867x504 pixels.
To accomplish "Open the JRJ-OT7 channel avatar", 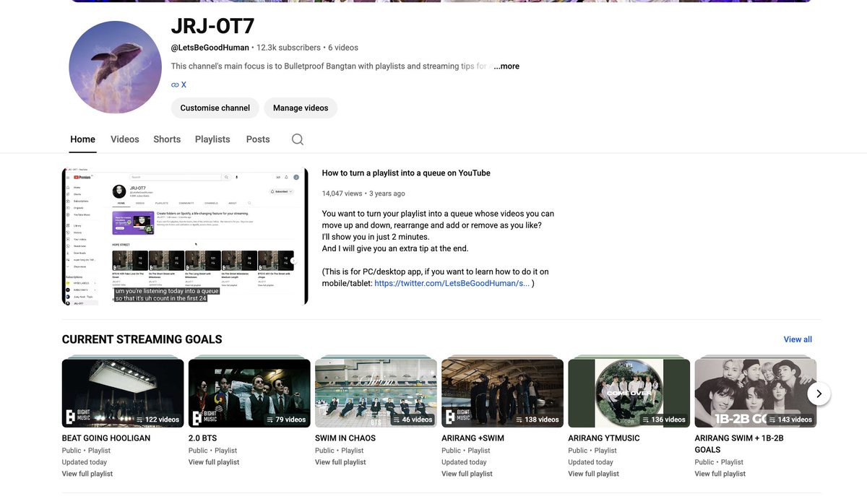I will click(x=115, y=67).
